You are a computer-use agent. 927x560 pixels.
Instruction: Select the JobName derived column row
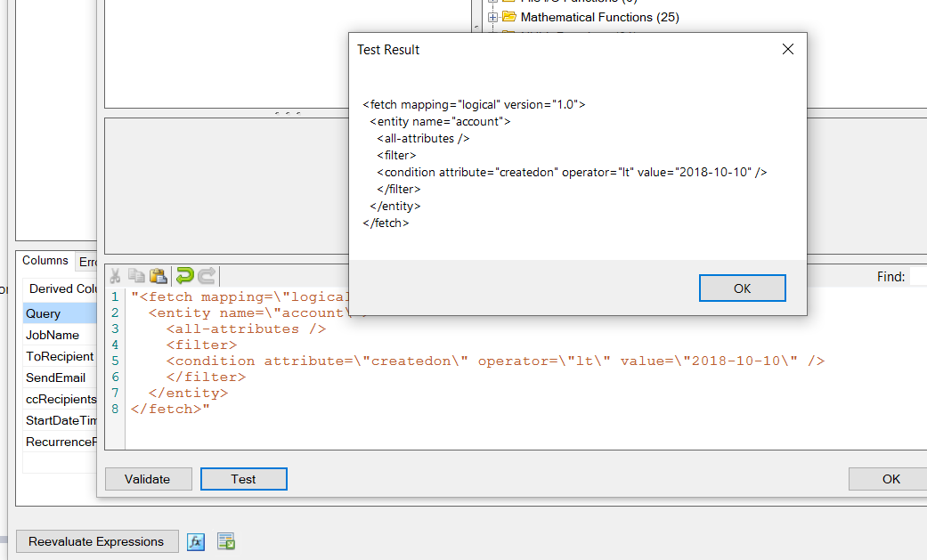click(53, 335)
